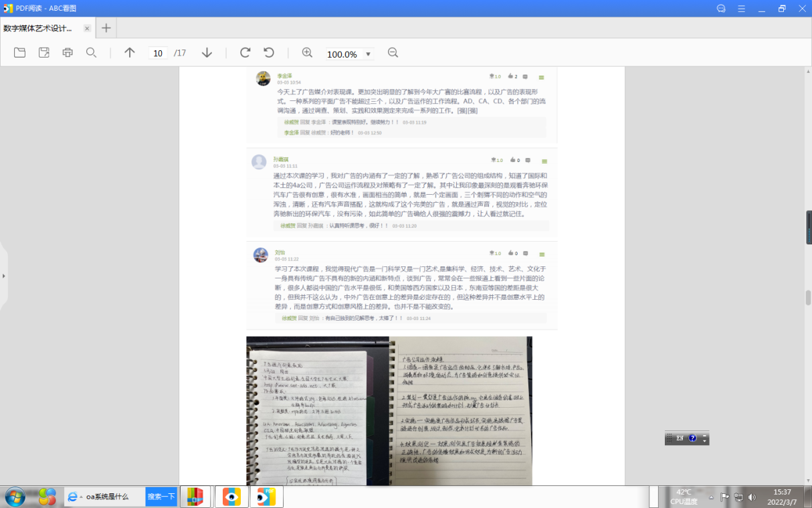The image size is (812, 508).
Task: Rotate page counterclockwise
Action: pos(269,53)
